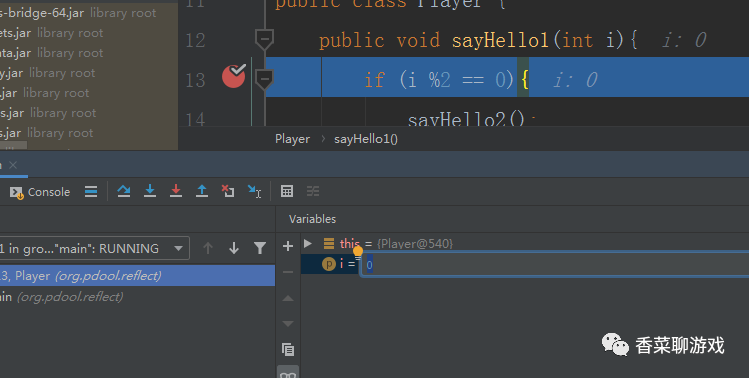Image resolution: width=749 pixels, height=378 pixels.
Task: Select the ets.jar library root entry
Action: tap(52, 33)
